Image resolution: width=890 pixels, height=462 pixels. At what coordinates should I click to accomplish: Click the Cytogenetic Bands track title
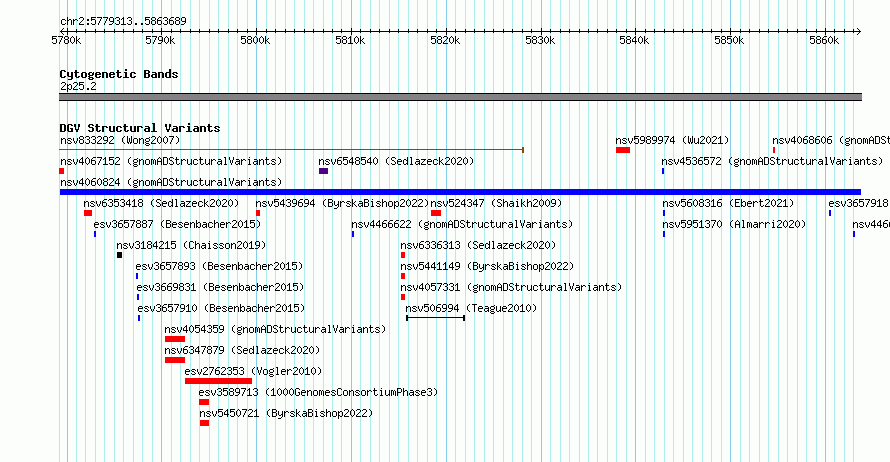click(119, 74)
